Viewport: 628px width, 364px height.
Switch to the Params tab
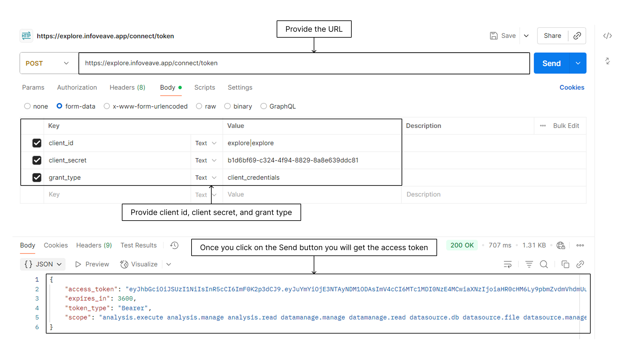(33, 88)
